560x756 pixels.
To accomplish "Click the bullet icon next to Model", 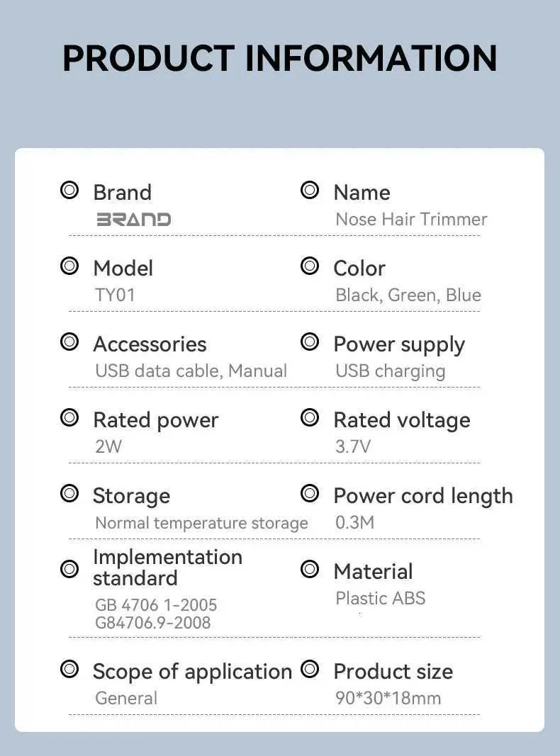I will pyautogui.click(x=69, y=266).
